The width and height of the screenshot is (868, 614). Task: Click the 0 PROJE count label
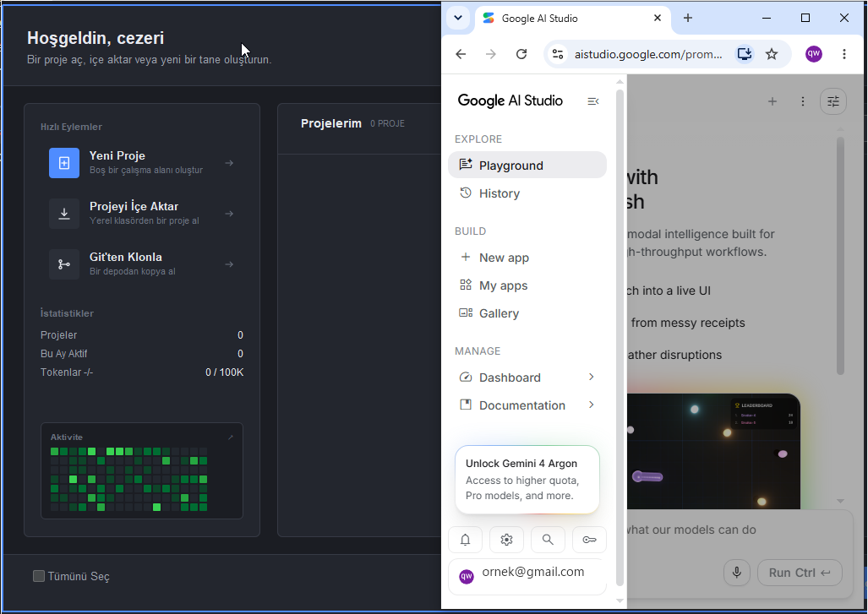(387, 123)
